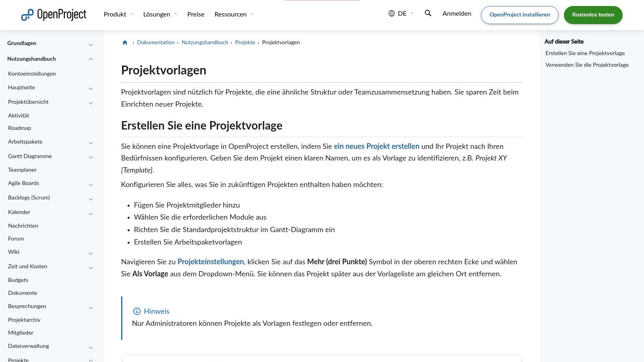Image resolution: width=644 pixels, height=362 pixels.
Task: Click Kostenlos testen button
Action: (x=593, y=15)
